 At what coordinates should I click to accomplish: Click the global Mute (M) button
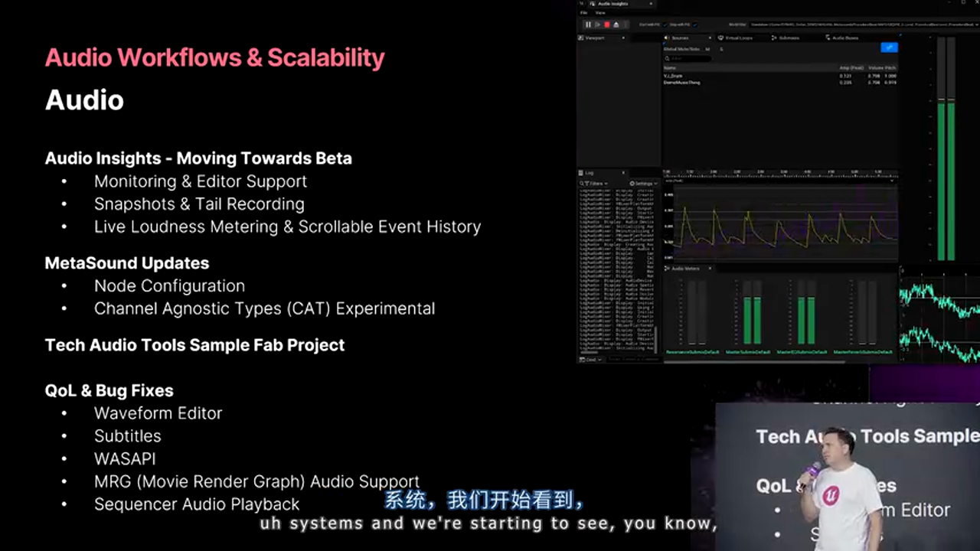[x=707, y=49]
